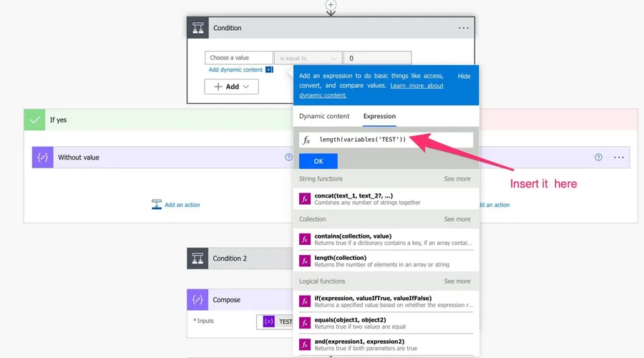Click help icon on Without value card
This screenshot has width=644, height=358.
click(x=289, y=158)
